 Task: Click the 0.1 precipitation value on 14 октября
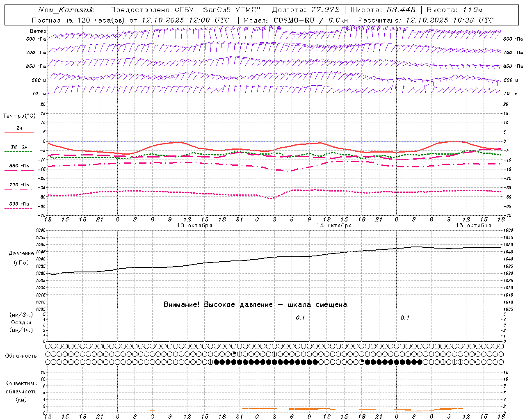click(300, 317)
